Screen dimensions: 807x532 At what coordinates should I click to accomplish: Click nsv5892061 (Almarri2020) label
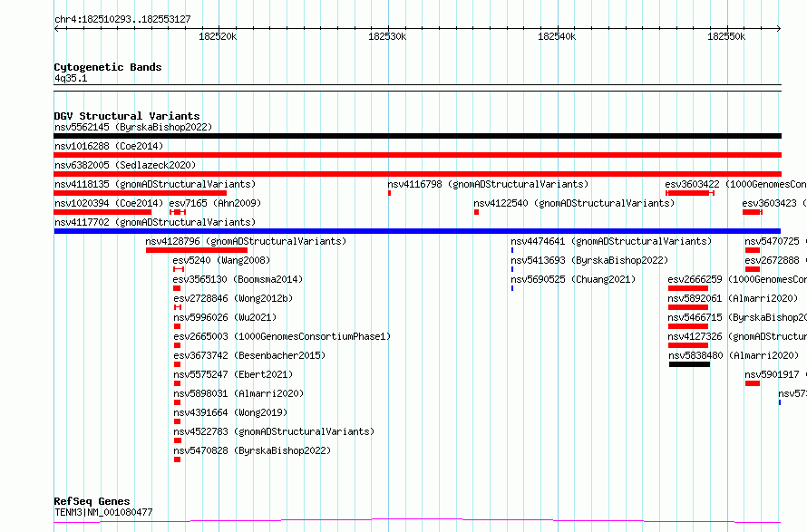[733, 298]
